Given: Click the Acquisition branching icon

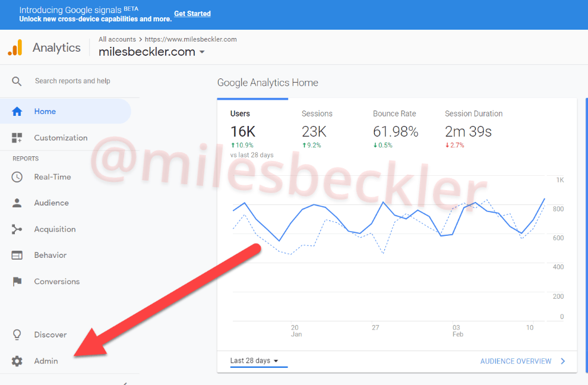Looking at the screenshot, I should tap(17, 229).
